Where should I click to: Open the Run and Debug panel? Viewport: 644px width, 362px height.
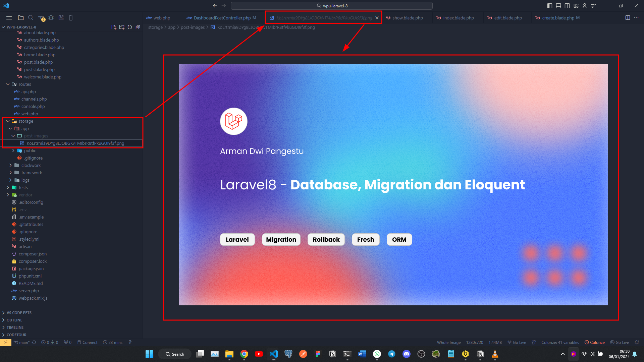(x=51, y=18)
